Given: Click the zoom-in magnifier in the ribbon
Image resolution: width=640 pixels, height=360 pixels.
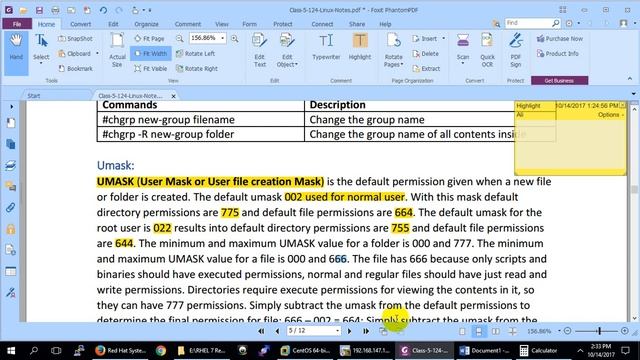Looking at the screenshot, I should click(235, 38).
